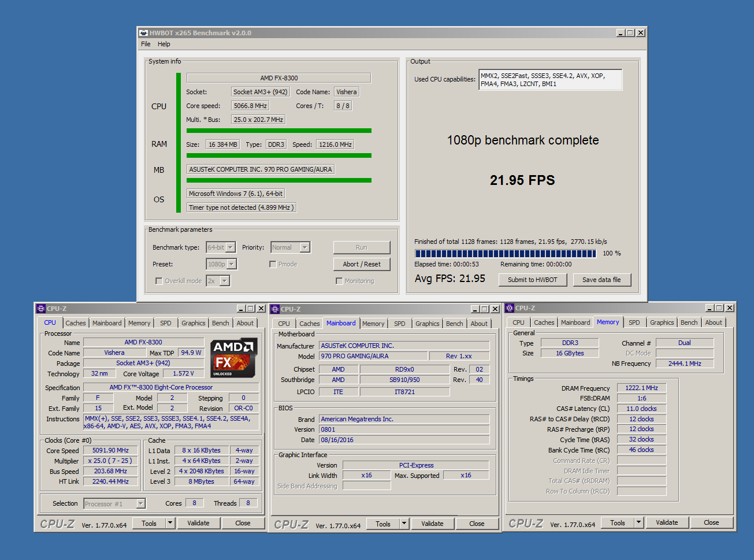Viewport: 754px width, 560px height.
Task: Toggle the Monitoring checkbox
Action: [x=339, y=281]
